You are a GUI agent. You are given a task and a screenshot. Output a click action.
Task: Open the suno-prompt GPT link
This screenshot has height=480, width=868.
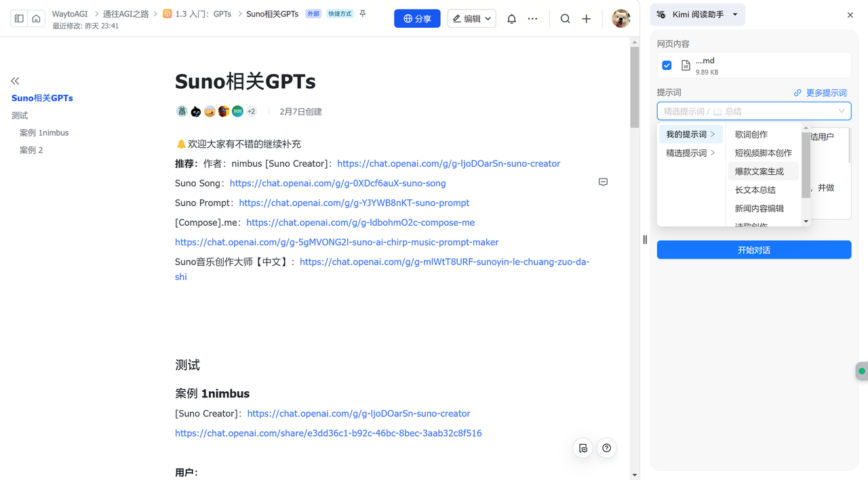point(354,203)
